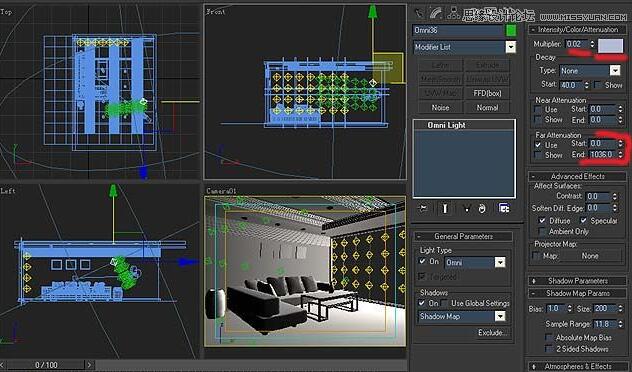
Task: Enable Ambient Only checkbox
Action: coord(543,231)
